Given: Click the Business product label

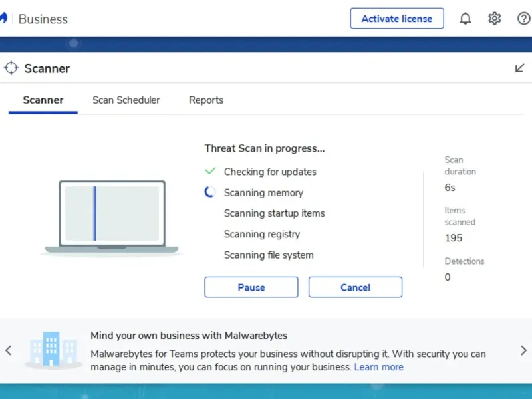Looking at the screenshot, I should (43, 19).
